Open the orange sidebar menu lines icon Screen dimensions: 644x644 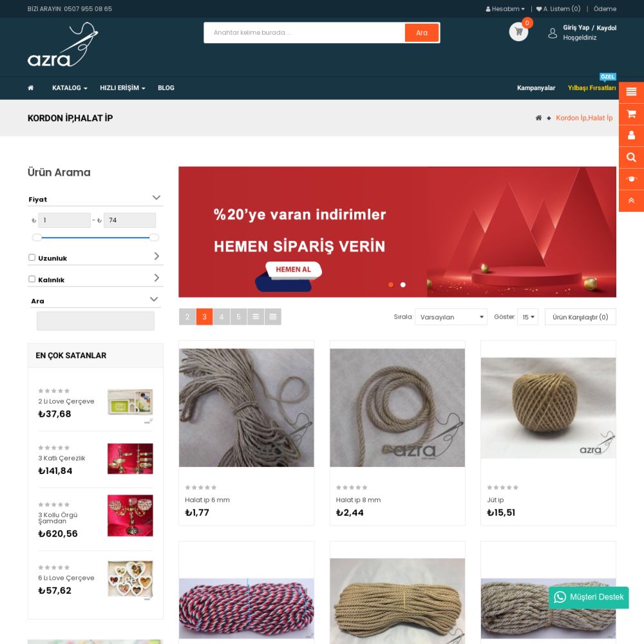(x=631, y=92)
